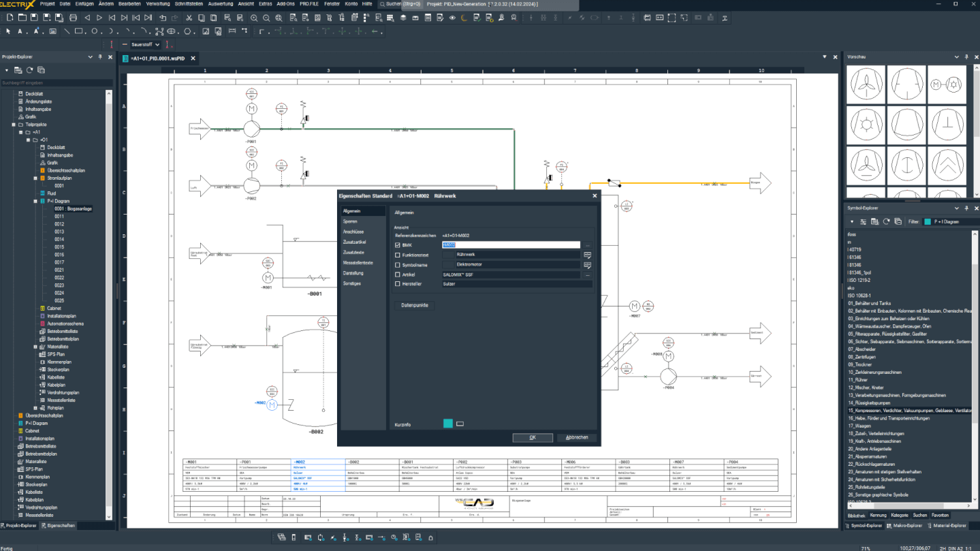
Task: Select the rectangle drawing tool
Action: point(78,31)
